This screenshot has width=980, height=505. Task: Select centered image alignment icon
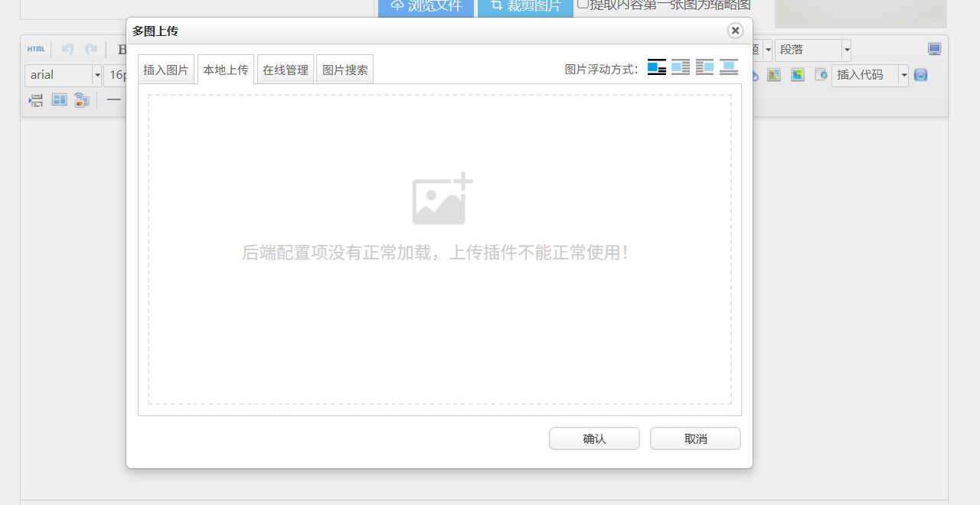[729, 67]
